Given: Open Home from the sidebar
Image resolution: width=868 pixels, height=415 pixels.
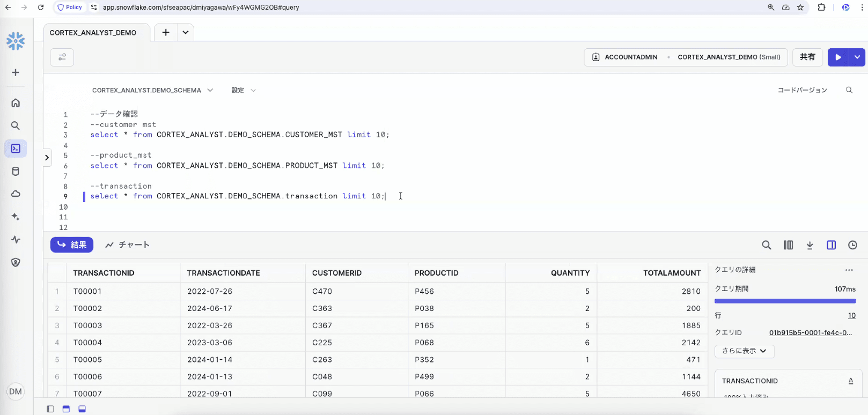Looking at the screenshot, I should (x=16, y=102).
